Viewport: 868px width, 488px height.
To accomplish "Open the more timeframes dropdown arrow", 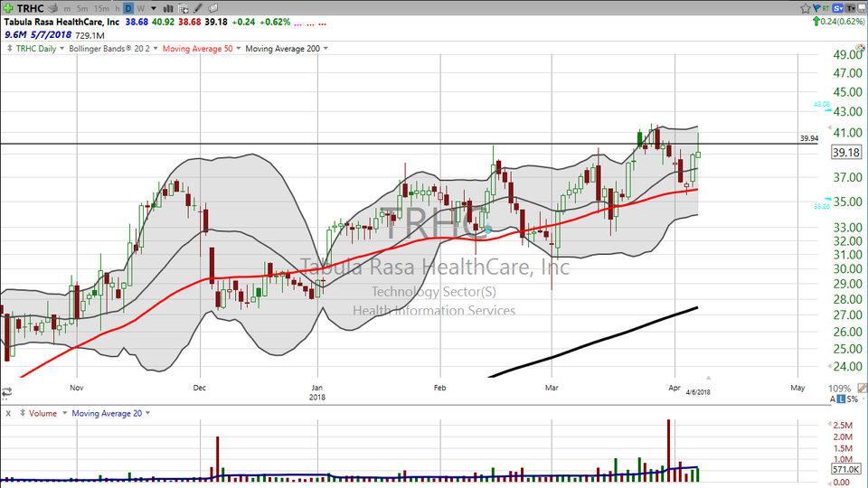I will tap(154, 9).
